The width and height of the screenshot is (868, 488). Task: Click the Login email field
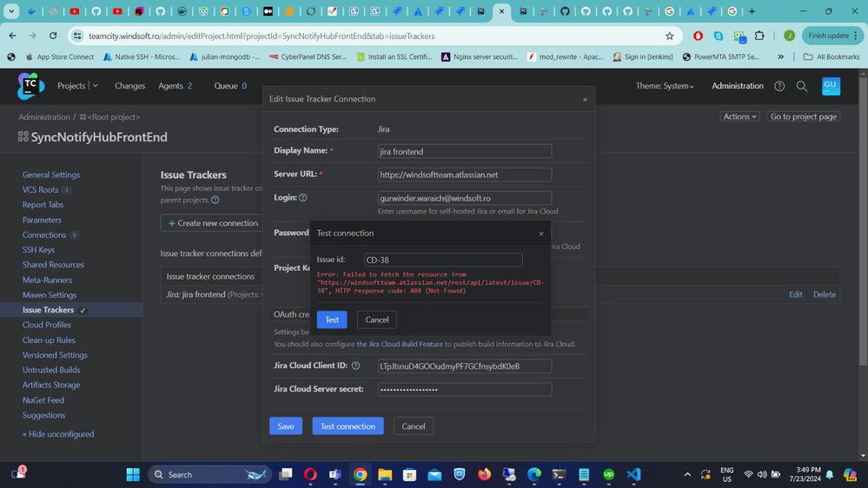coord(465,198)
